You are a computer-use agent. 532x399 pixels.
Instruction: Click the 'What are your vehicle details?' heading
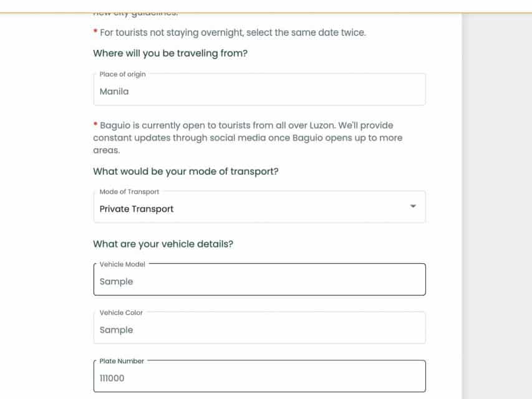coord(163,244)
